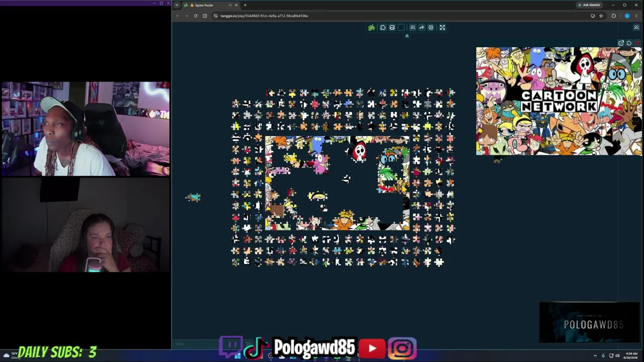Open the players list icon in toolbar
This screenshot has height=362, width=644.
click(x=413, y=28)
